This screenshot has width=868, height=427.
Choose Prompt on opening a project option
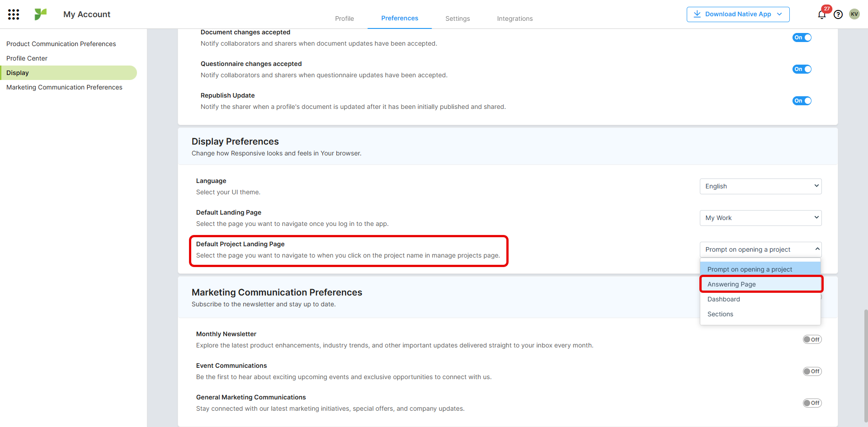click(760, 269)
